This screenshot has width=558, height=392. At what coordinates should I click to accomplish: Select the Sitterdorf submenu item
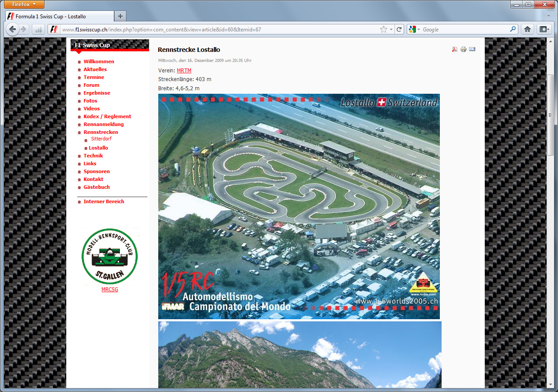[101, 139]
